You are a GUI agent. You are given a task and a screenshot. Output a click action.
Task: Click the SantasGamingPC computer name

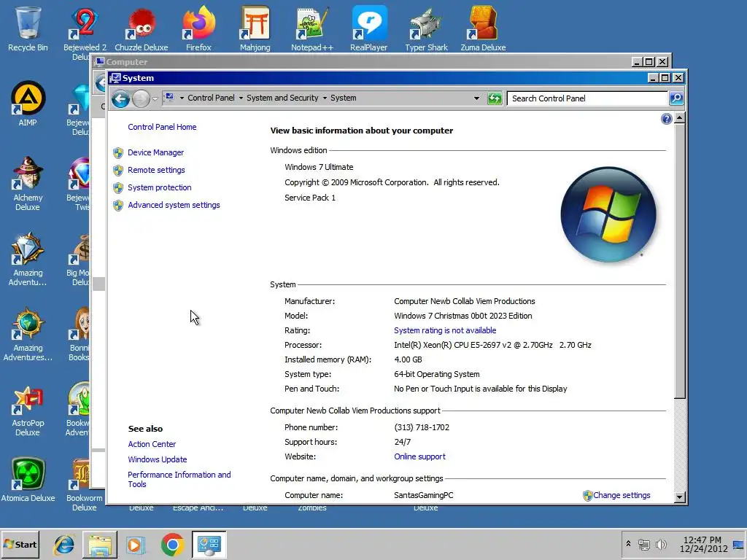tap(424, 495)
